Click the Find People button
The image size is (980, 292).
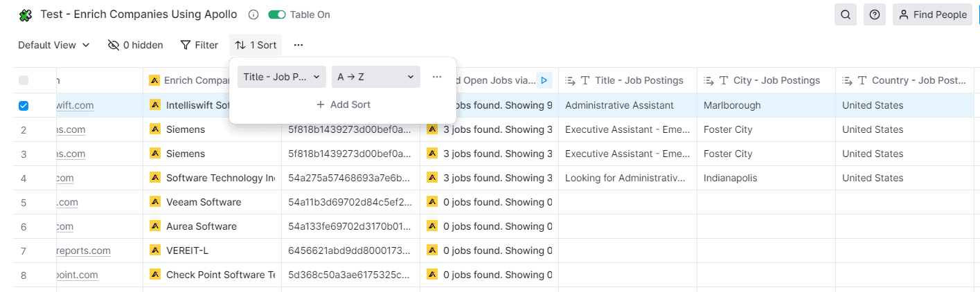tap(932, 15)
